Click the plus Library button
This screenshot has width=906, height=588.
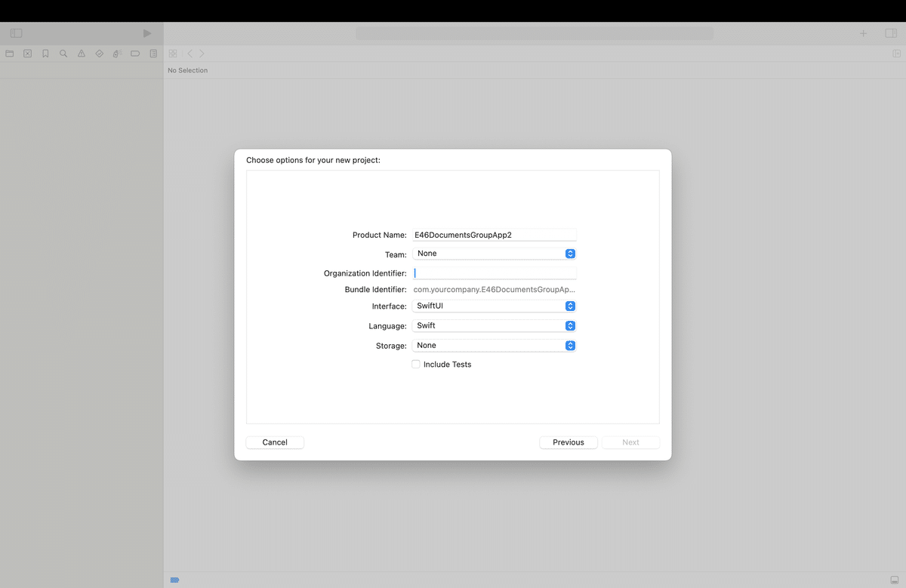[864, 33]
